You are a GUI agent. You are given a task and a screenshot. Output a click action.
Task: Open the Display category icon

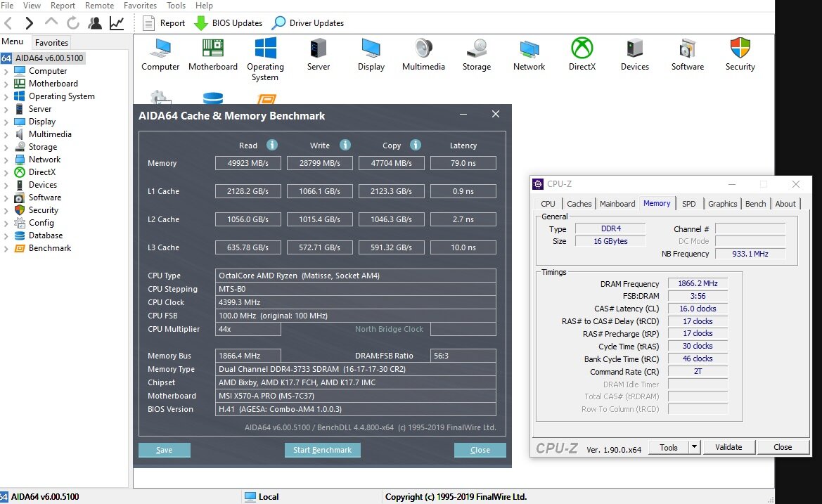(371, 55)
